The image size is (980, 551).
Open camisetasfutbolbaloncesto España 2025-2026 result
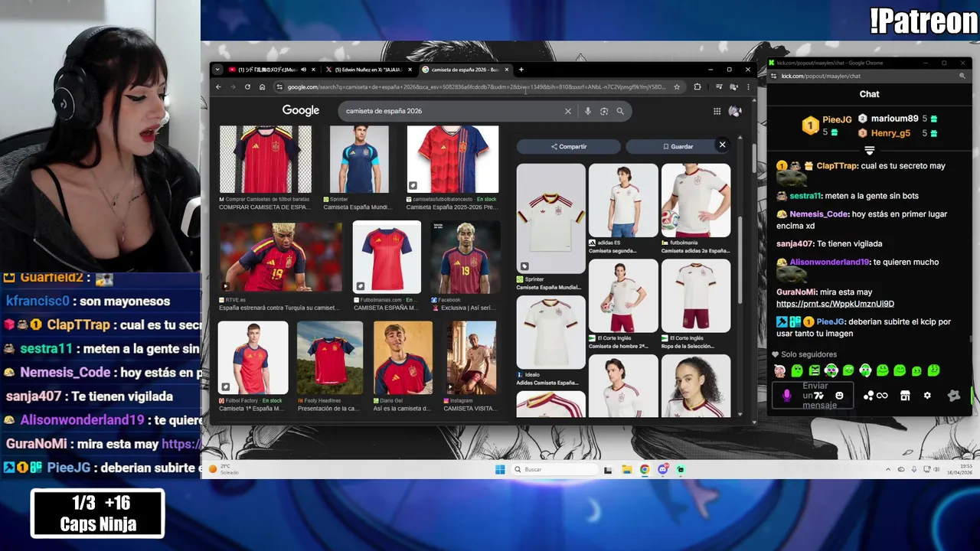tap(452, 159)
